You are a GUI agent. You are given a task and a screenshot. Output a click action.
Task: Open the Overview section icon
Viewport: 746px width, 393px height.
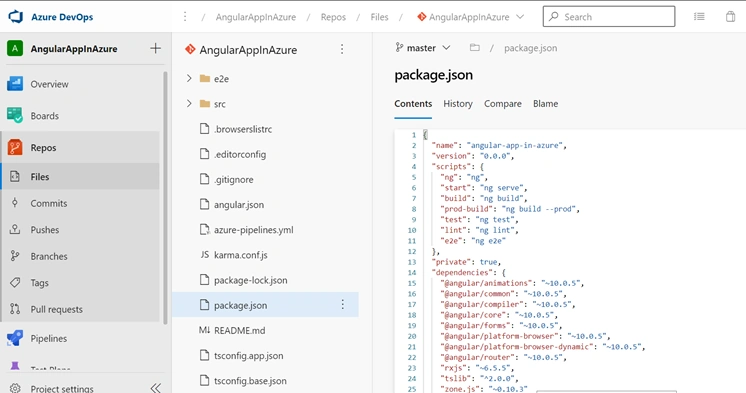[x=15, y=84]
